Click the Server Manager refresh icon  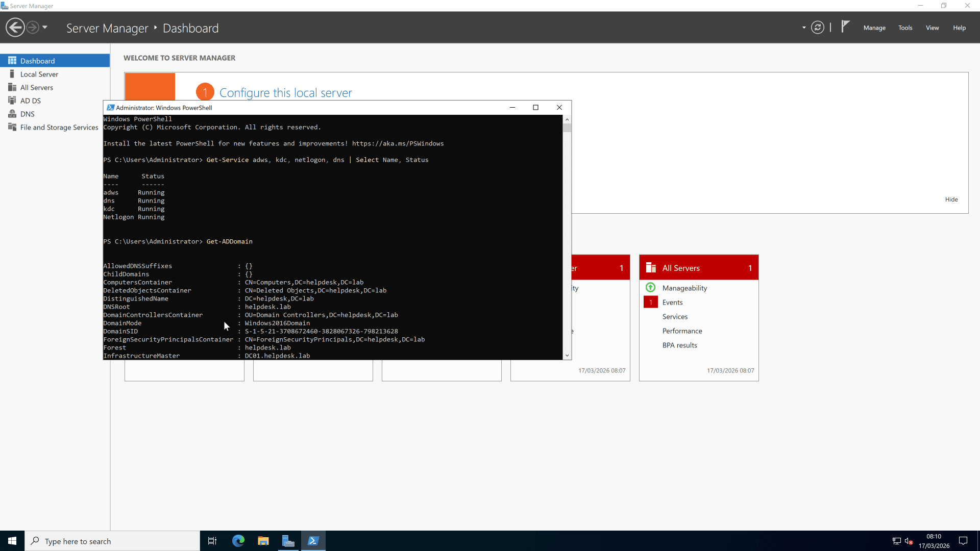(817, 27)
